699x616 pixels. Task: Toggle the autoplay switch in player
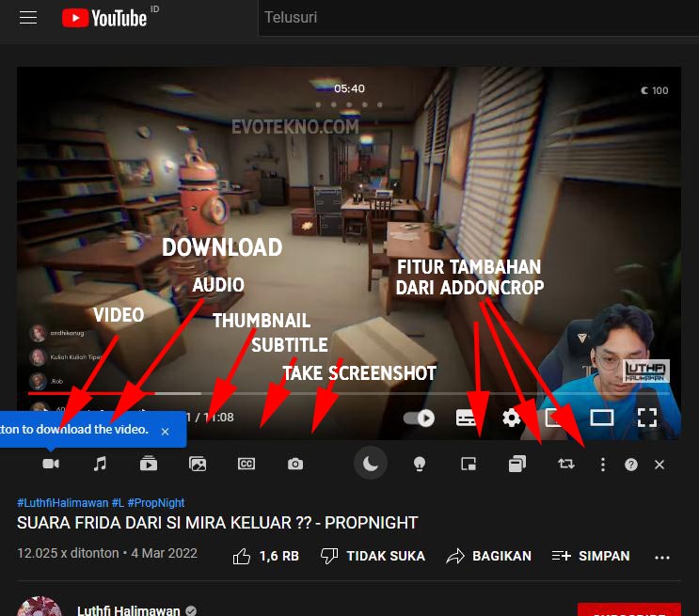click(x=420, y=418)
